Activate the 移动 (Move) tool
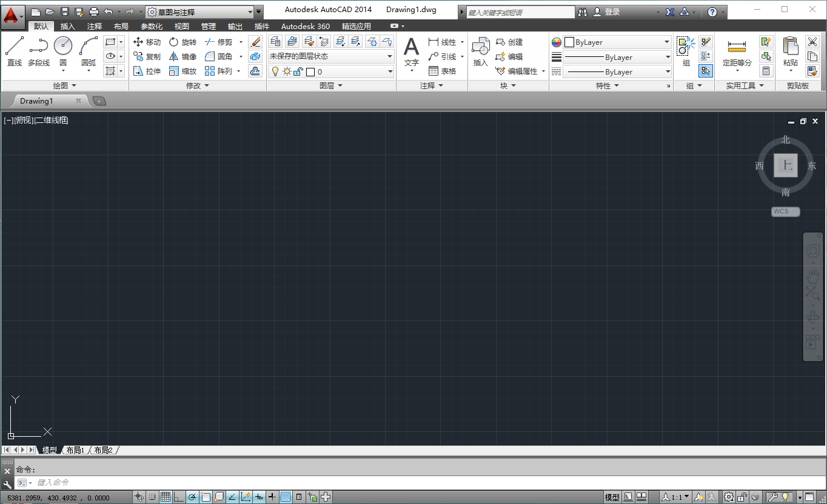 pos(146,41)
